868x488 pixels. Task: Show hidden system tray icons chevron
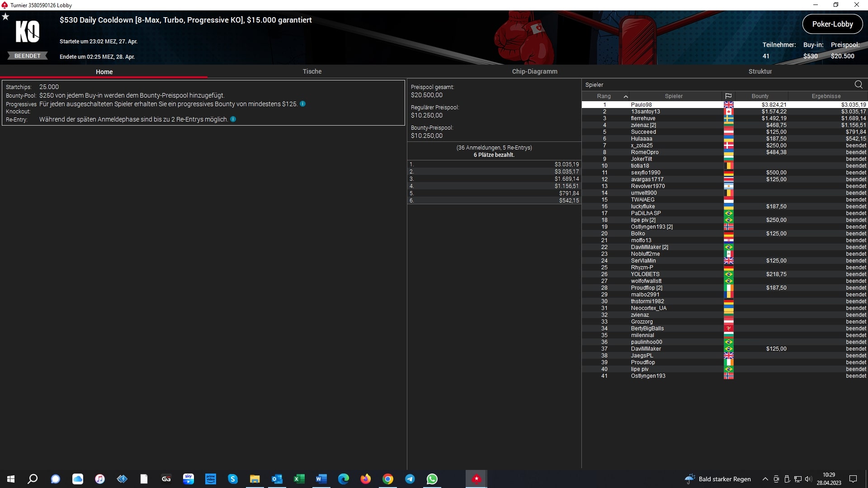[765, 479]
